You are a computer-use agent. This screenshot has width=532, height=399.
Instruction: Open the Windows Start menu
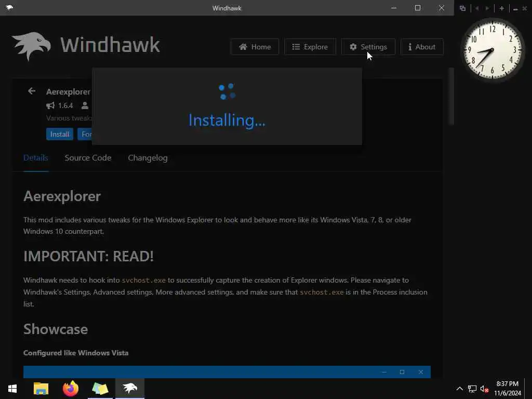[12, 389]
